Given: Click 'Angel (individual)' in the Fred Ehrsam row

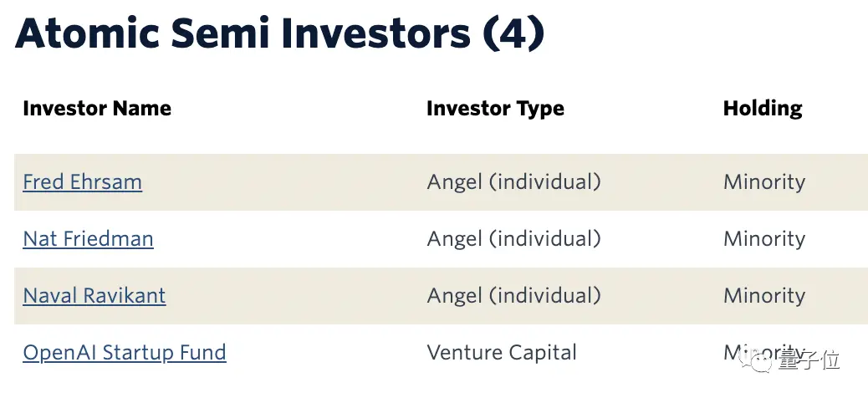Looking at the screenshot, I should coord(513,182).
